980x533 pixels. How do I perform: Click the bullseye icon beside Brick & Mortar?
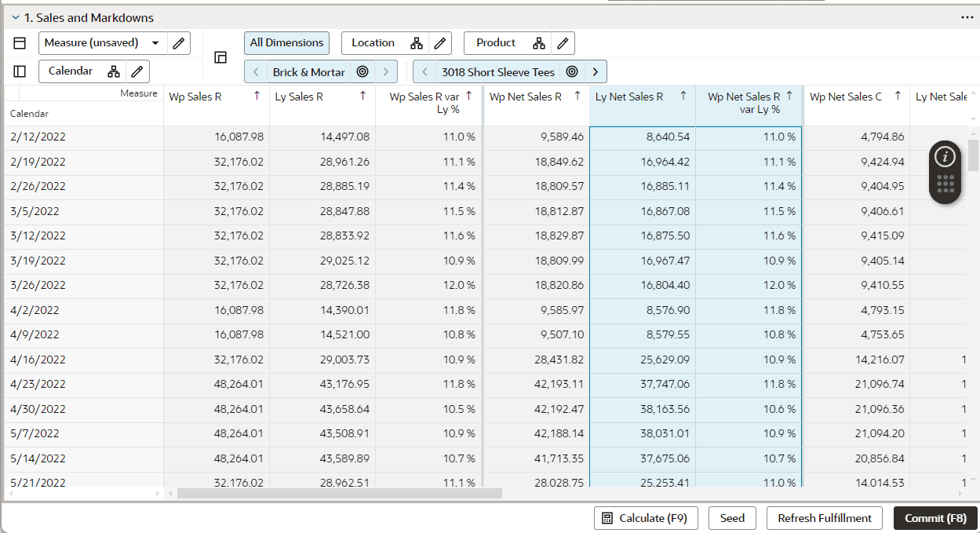point(362,71)
